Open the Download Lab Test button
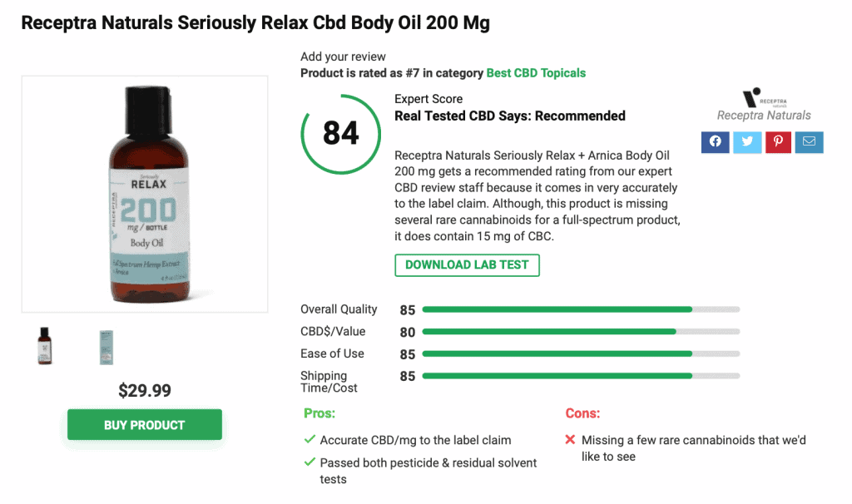Screen dimensions: 852x504 click(467, 264)
